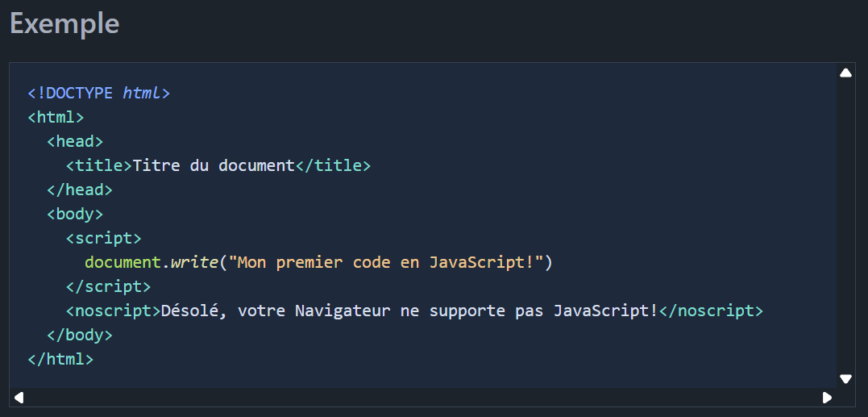
Task: Click the closing '</title>' tag
Action: click(333, 165)
